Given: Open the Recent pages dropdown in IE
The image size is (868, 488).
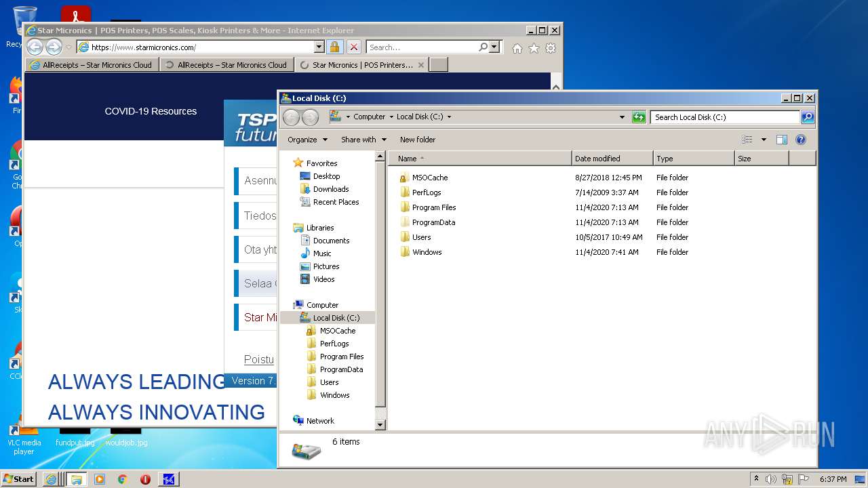Looking at the screenshot, I should click(x=68, y=47).
